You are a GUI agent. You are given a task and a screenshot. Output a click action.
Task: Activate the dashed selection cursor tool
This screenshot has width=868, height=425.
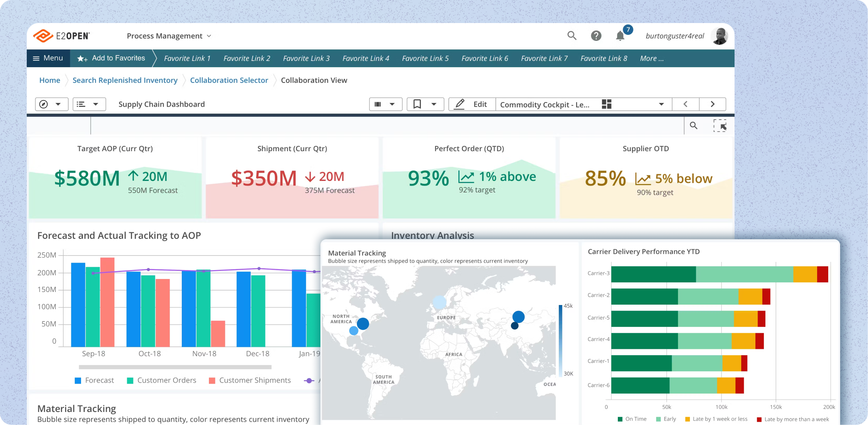click(x=720, y=126)
